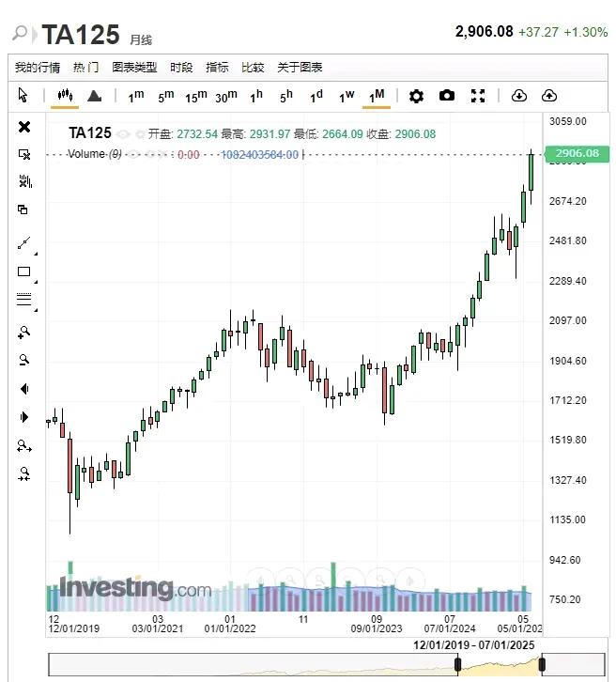Toggle TA125 series visibility eye
Viewport: 616px width, 682px height.
[x=123, y=134]
